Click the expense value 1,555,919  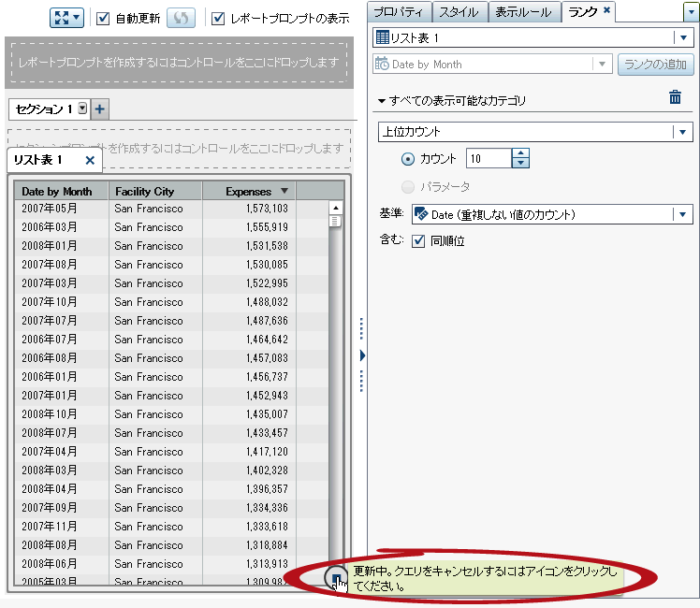267,227
